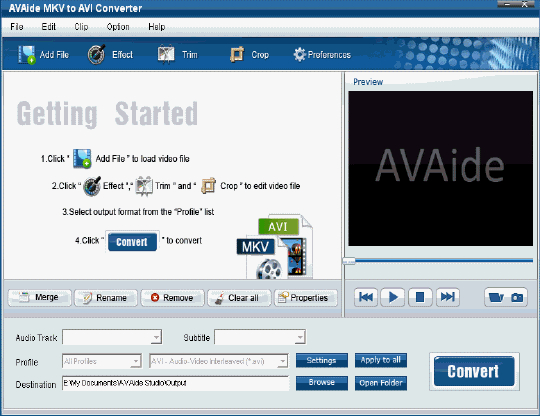Image resolution: width=540 pixels, height=416 pixels.
Task: Select the Trim tool icon
Action: tap(166, 55)
